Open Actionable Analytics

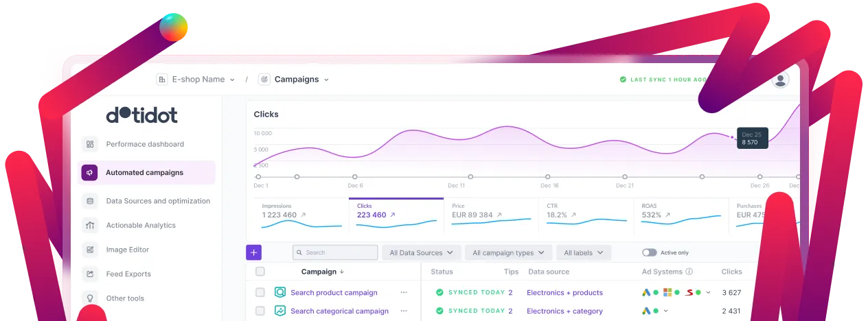point(141,225)
